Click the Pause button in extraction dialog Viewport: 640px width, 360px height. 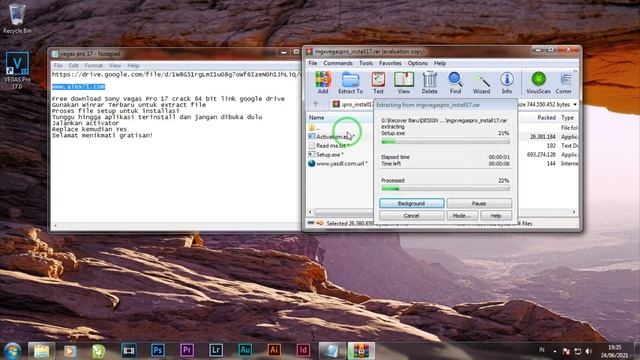pos(479,203)
